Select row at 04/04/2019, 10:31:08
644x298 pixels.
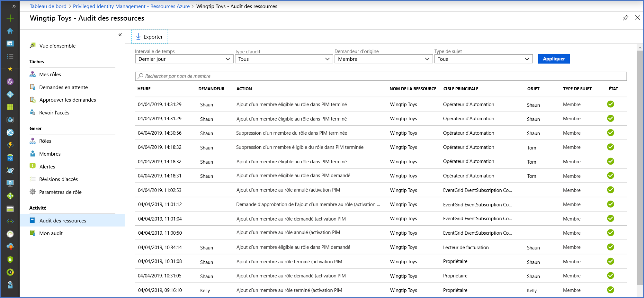381,261
